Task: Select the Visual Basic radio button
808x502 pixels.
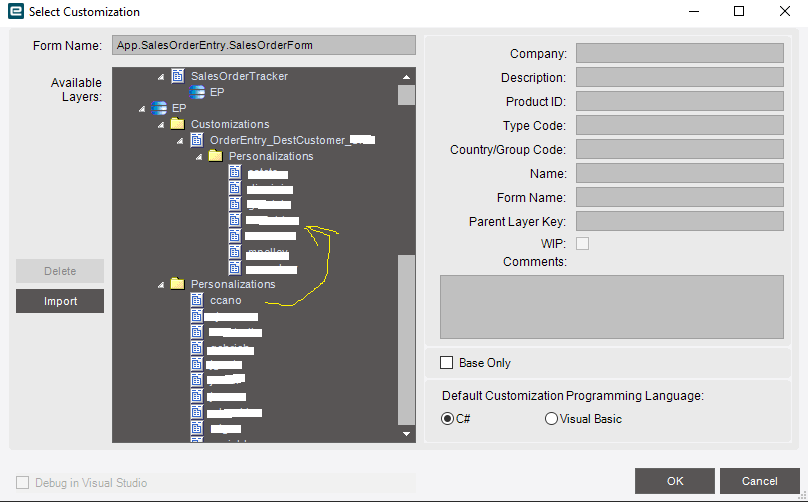Action: point(551,419)
